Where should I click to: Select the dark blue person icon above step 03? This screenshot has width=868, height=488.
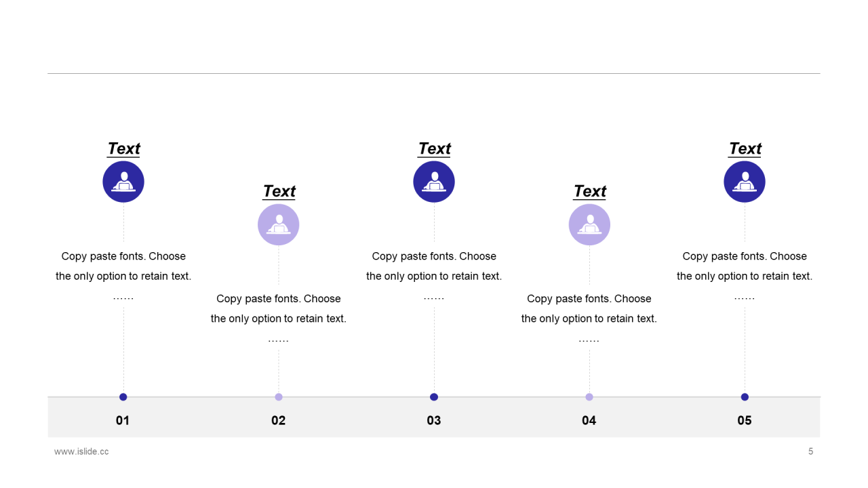point(434,182)
